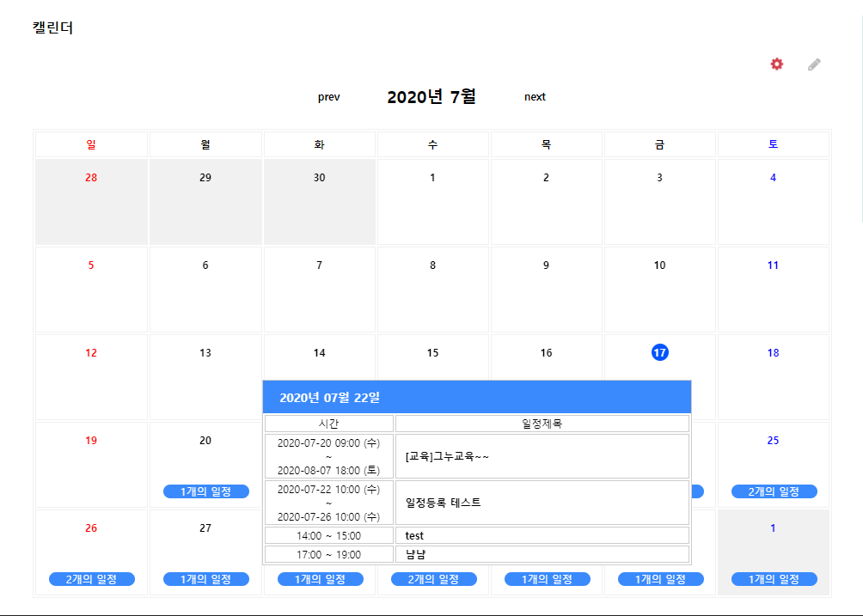The height and width of the screenshot is (616, 863).
Task: Open the '일정등록 테스트' schedule entry
Action: click(x=443, y=503)
